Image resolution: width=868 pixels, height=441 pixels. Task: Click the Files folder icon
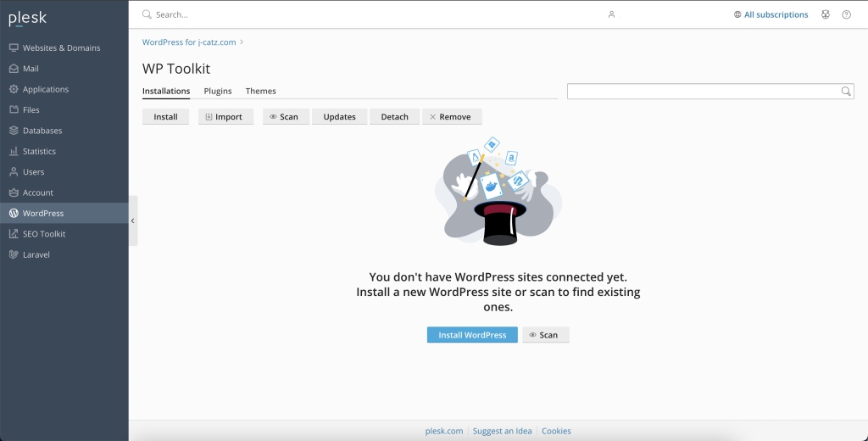click(x=14, y=109)
